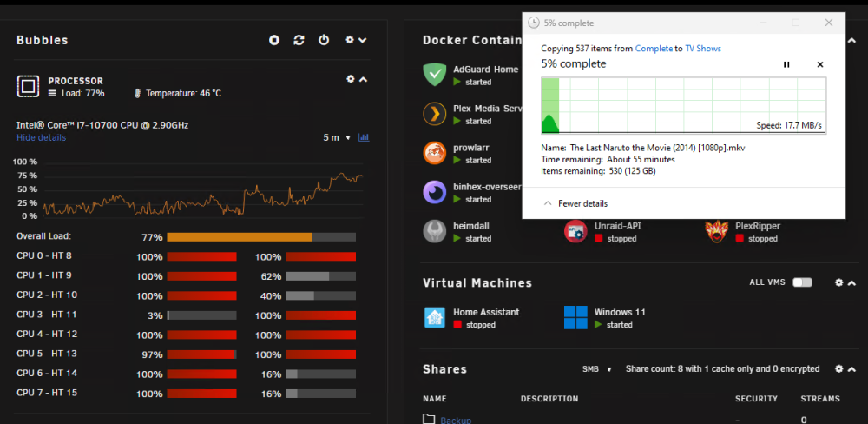Click the Overall Load 77% bar
Image resolution: width=868 pixels, height=424 pixels.
tap(261, 237)
